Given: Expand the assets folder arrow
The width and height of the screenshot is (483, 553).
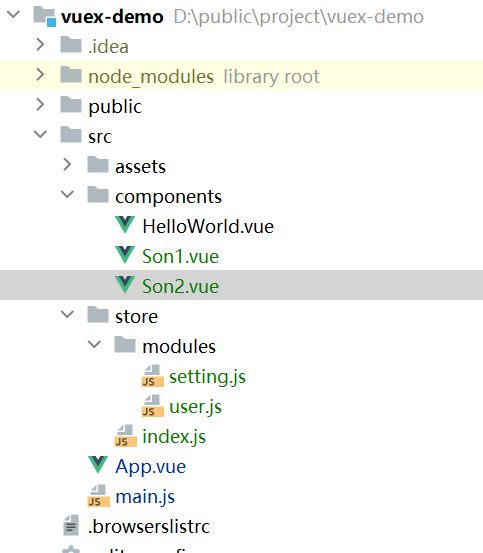Looking at the screenshot, I should click(67, 165).
